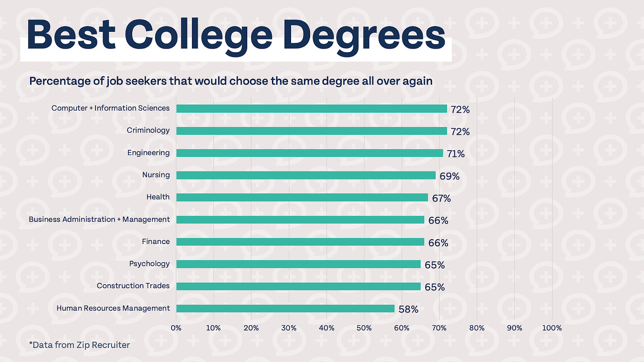Click the Nursing bar
This screenshot has height=362, width=644.
tap(306, 175)
